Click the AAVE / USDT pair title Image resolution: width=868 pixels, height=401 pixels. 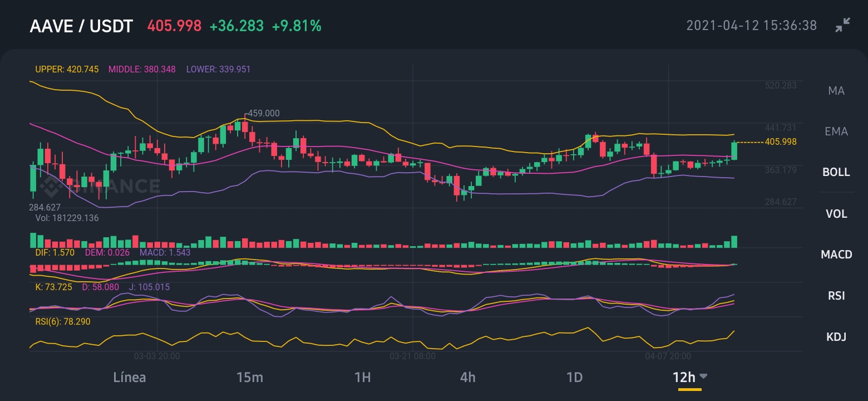(x=81, y=26)
